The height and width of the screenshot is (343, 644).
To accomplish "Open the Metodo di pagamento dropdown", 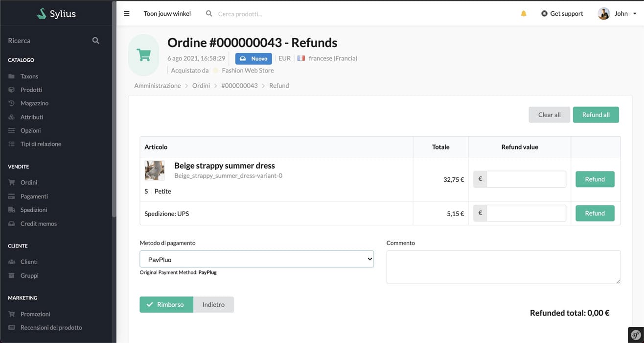I will (256, 259).
